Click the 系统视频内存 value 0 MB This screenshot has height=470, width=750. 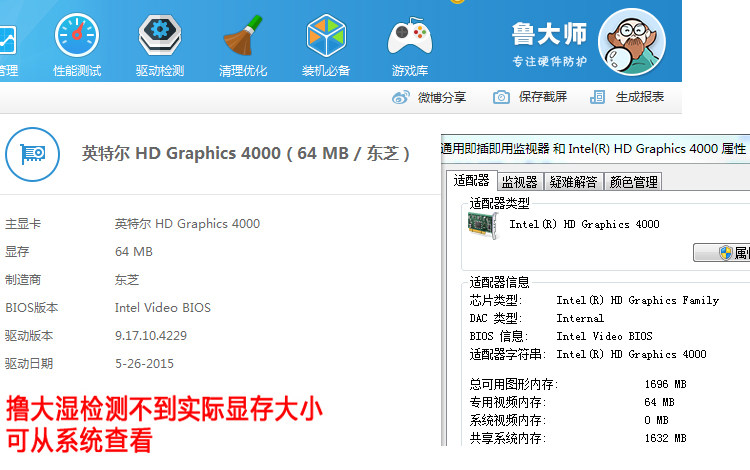[x=656, y=420]
